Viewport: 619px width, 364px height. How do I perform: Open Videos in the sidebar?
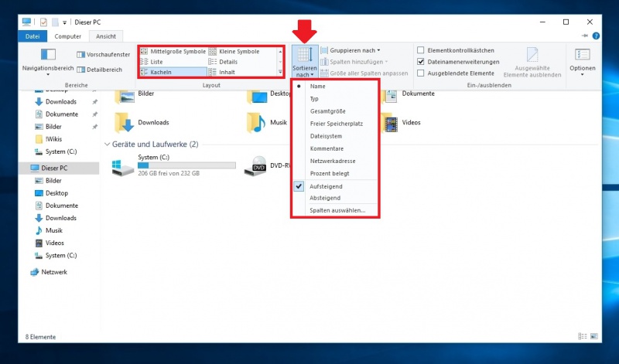(50, 243)
